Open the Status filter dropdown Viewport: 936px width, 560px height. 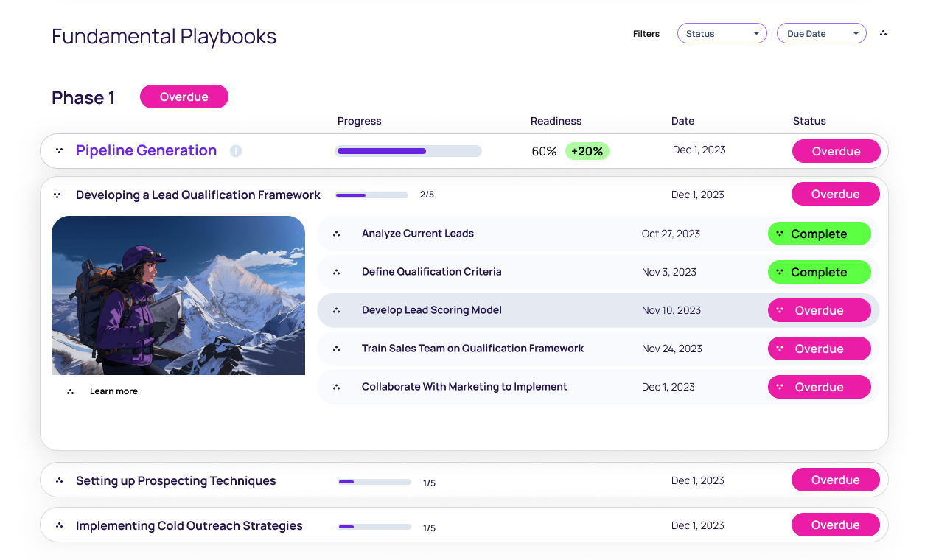pos(722,33)
